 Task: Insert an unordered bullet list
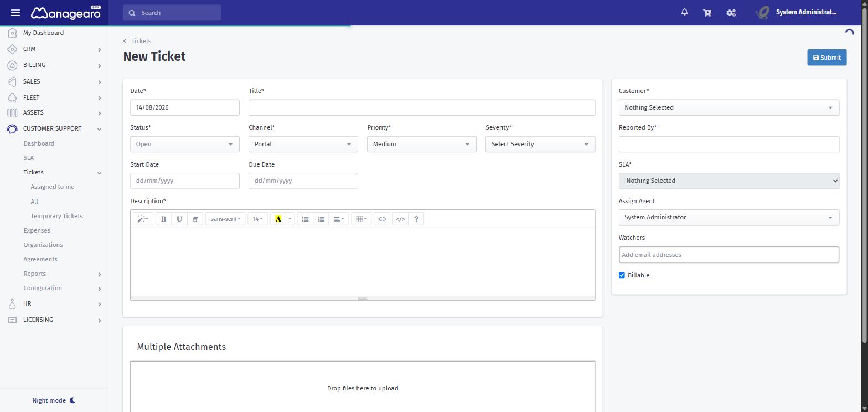[x=305, y=219]
